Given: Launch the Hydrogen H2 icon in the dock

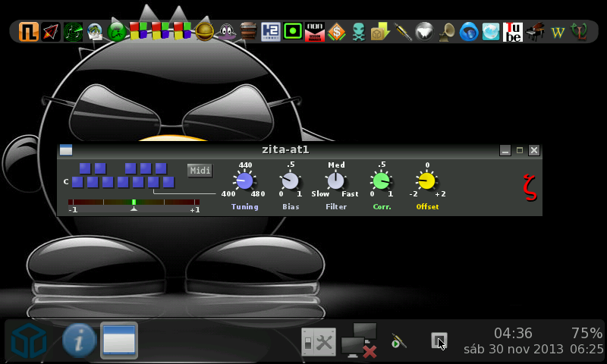Looking at the screenshot, I should [x=270, y=31].
